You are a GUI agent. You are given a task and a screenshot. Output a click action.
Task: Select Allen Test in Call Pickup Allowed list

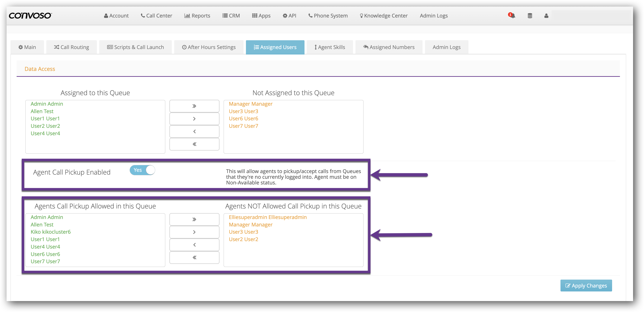42,225
